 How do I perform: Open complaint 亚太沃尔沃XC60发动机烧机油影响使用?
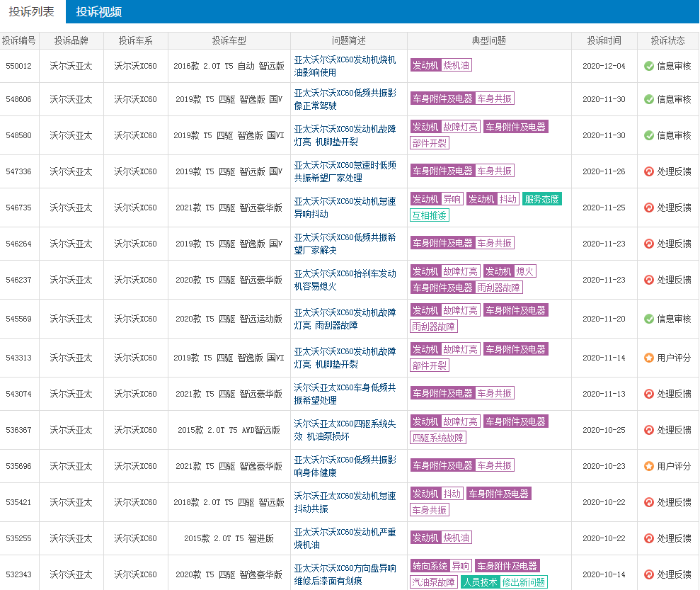(x=345, y=66)
